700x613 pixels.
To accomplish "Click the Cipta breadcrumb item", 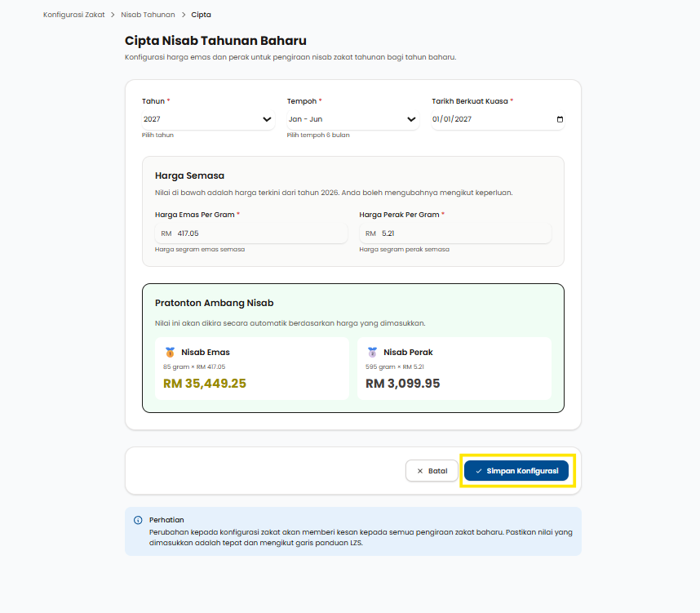I will (202, 15).
